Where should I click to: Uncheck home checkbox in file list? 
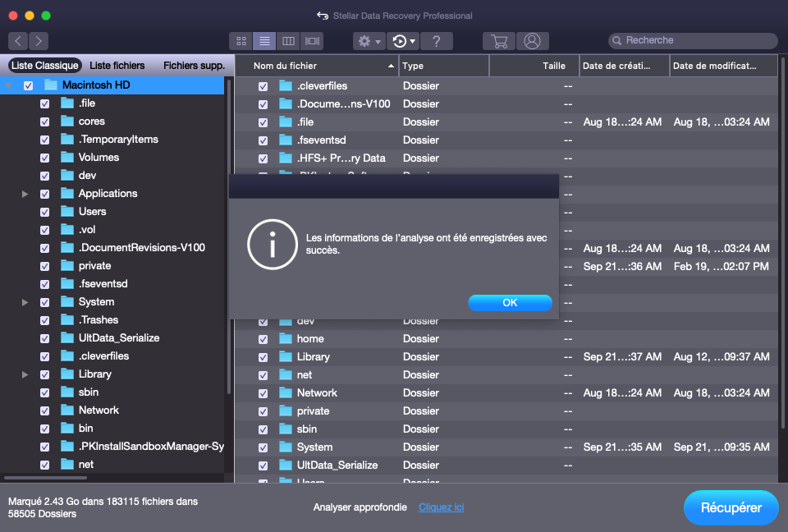[263, 339]
